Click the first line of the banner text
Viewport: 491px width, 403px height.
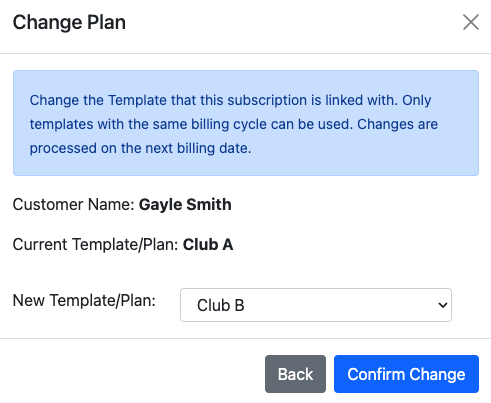(230, 100)
